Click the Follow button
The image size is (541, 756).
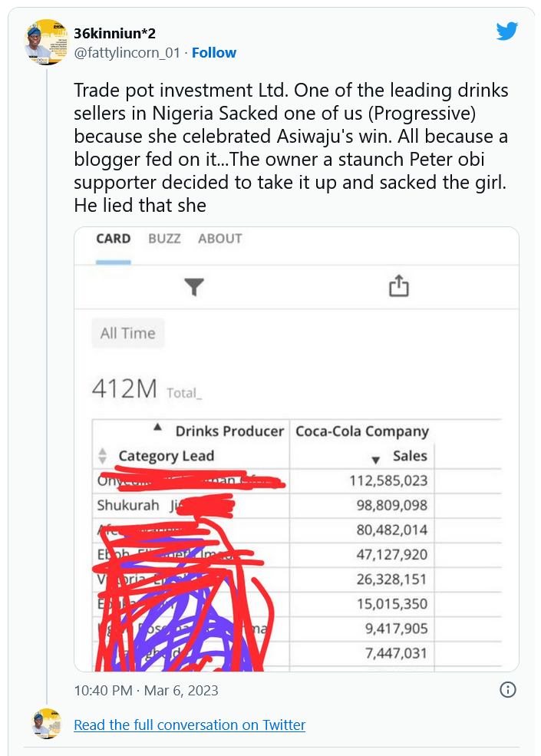point(214,53)
